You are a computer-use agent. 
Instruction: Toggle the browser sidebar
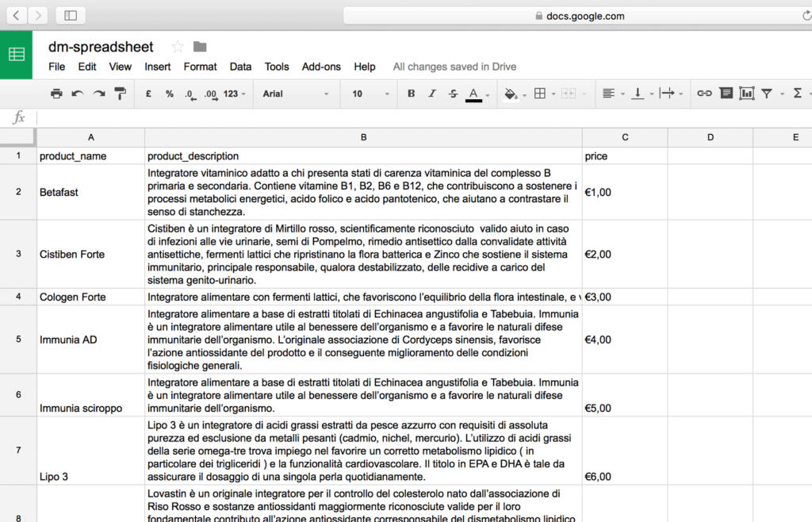(71, 16)
